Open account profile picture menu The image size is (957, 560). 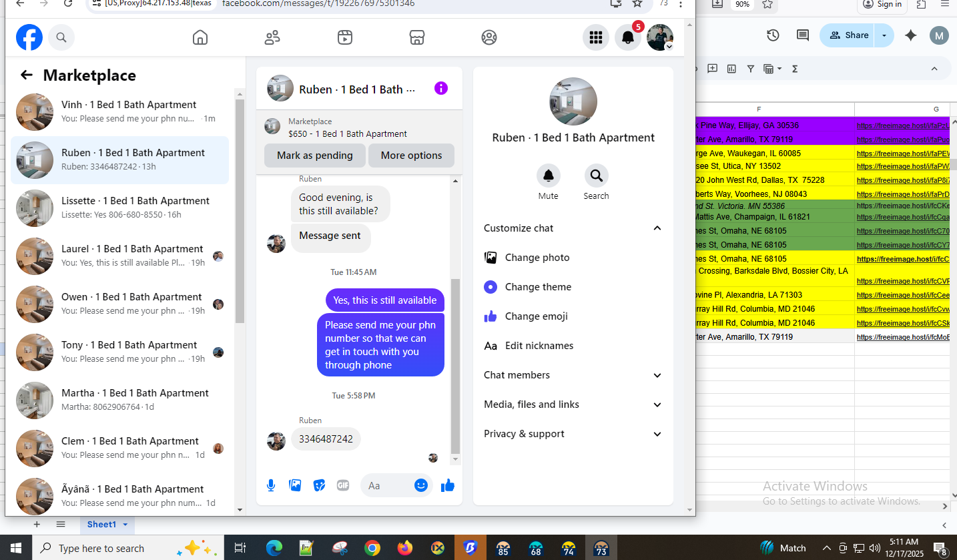coord(660,37)
